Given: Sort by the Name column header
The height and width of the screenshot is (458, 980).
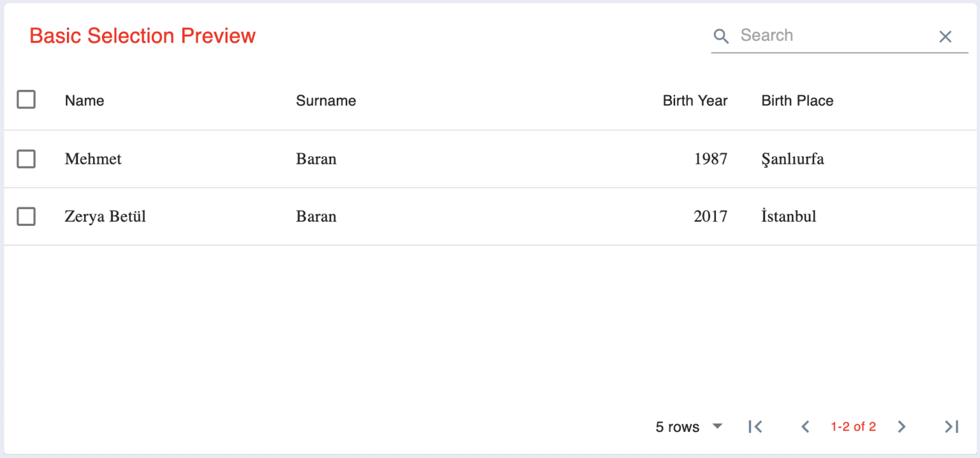Looking at the screenshot, I should (84, 100).
